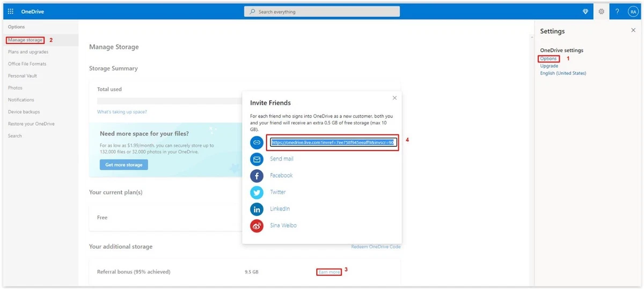Click the Facebook icon
644x289 pixels.
[257, 176]
